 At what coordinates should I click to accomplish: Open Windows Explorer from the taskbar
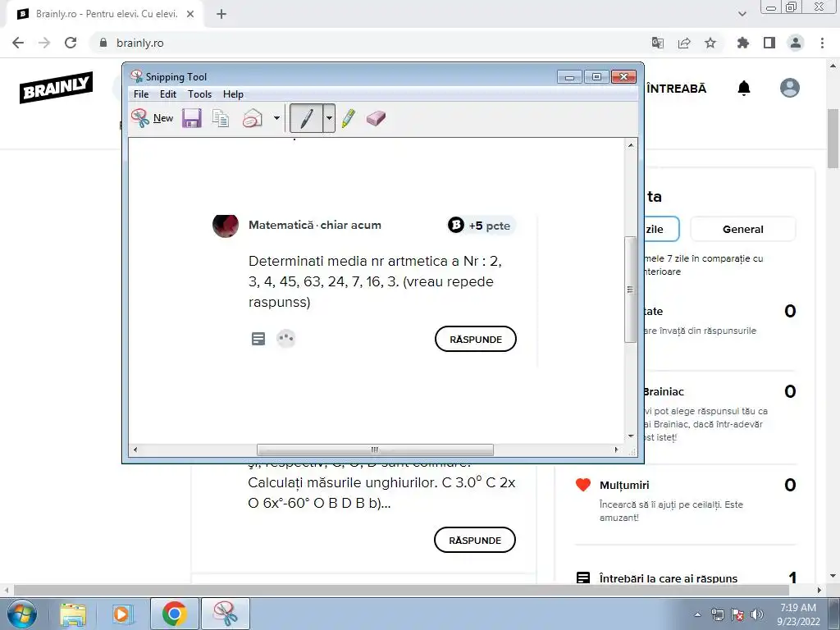73,614
